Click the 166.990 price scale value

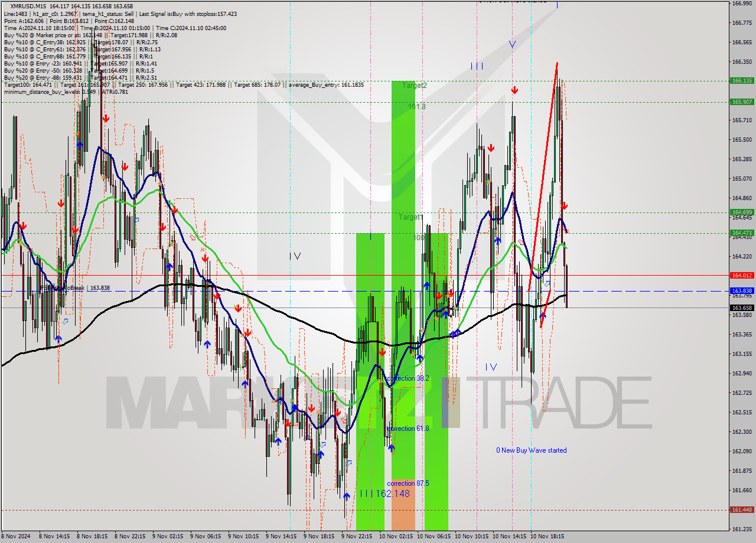point(741,4)
